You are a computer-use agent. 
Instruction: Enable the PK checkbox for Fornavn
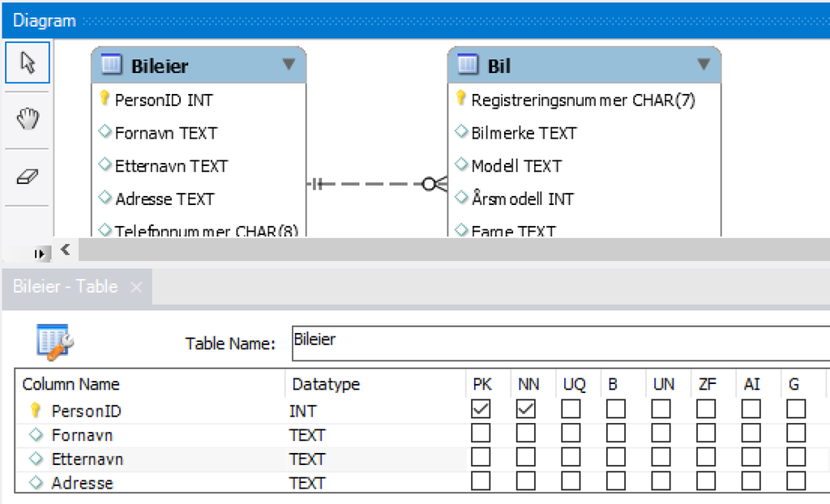click(x=481, y=434)
